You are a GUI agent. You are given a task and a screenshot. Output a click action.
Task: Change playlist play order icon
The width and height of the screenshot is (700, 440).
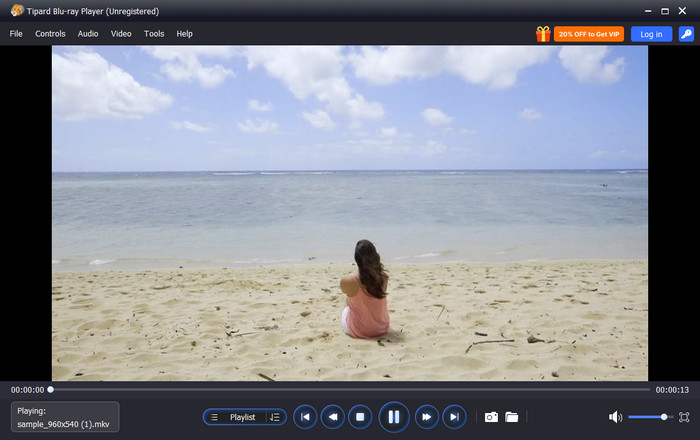pos(275,417)
